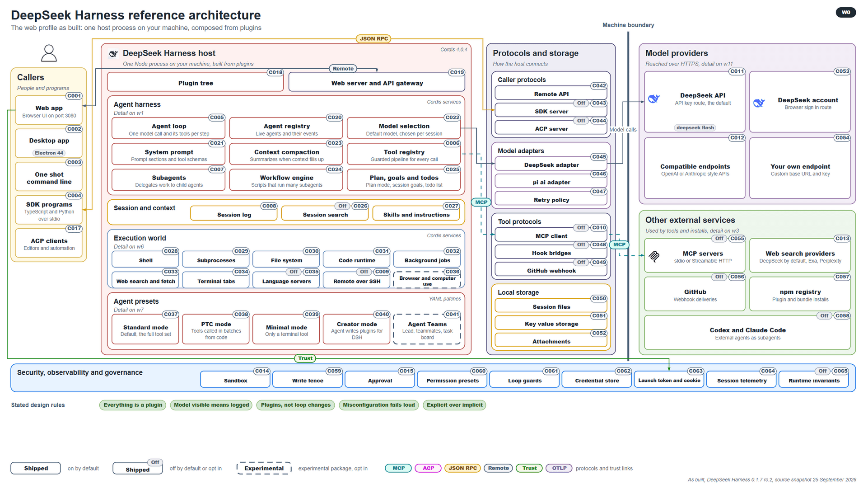Select the Sandbox security box

coord(235,380)
